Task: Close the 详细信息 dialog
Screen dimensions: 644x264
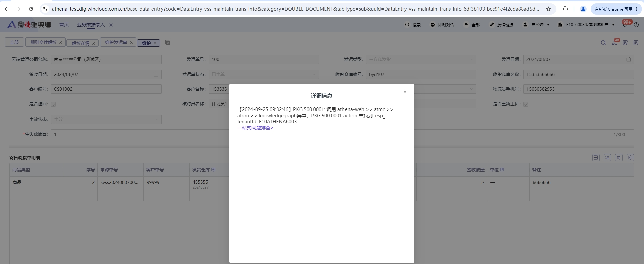Action: 405,92
